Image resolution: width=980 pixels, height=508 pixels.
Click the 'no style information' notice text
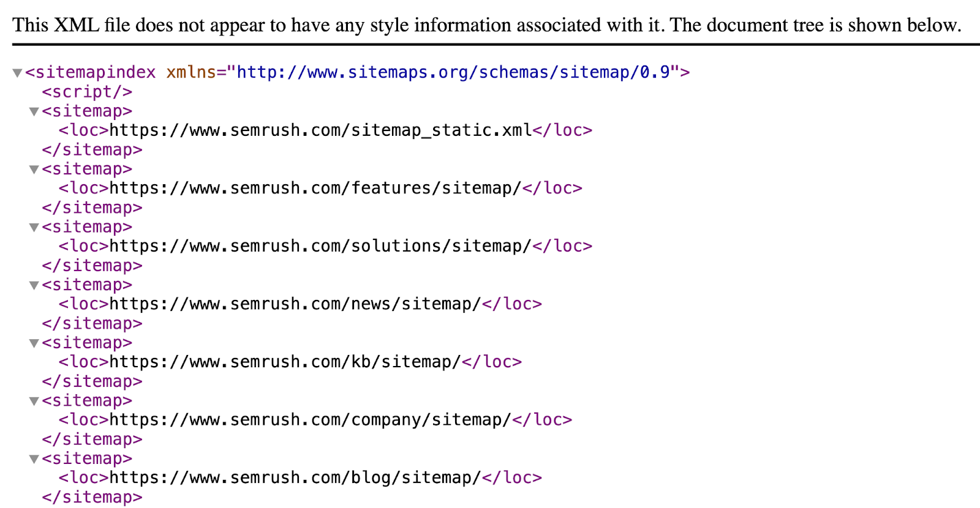[487, 25]
